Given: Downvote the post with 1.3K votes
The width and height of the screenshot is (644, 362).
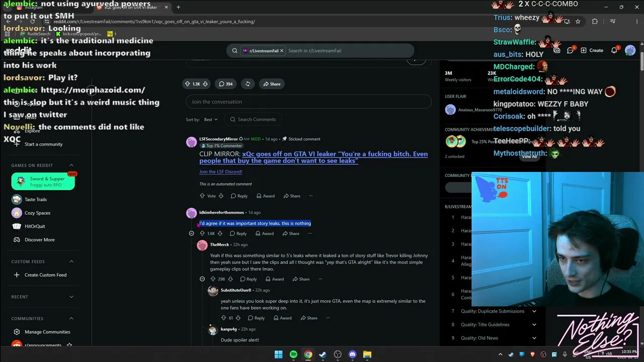Looking at the screenshot, I should [205, 84].
